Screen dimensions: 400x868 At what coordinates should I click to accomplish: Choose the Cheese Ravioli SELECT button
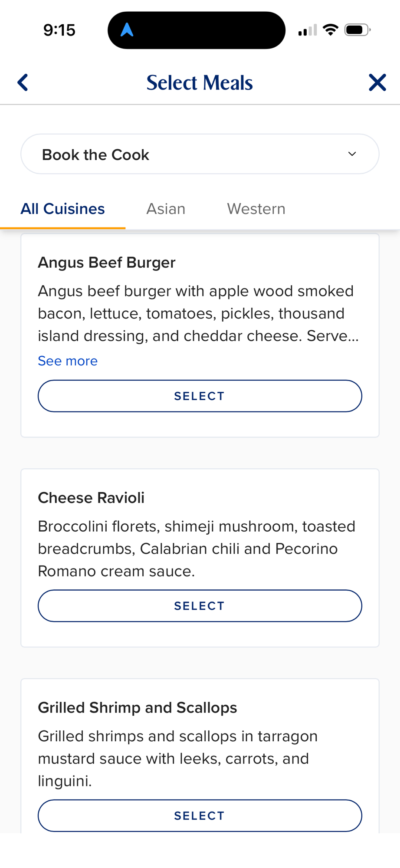click(200, 606)
